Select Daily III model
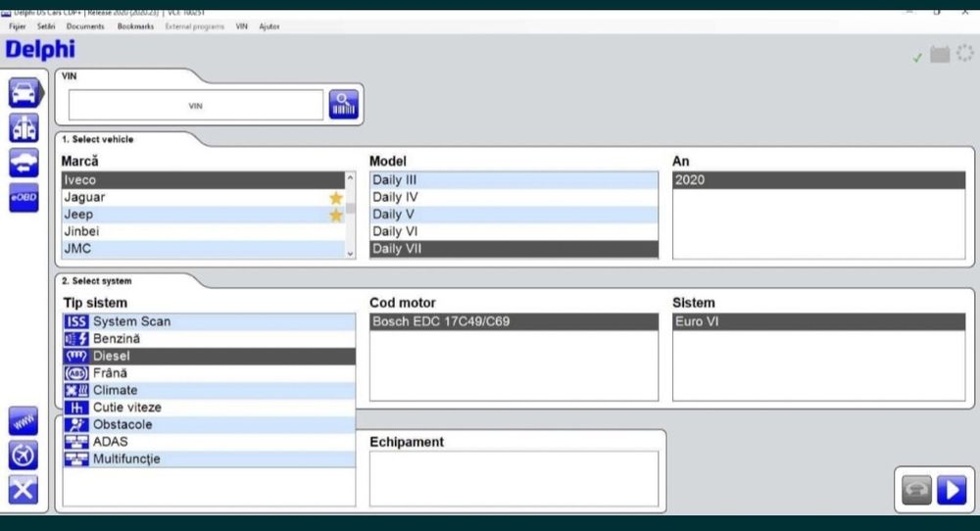 click(x=514, y=180)
